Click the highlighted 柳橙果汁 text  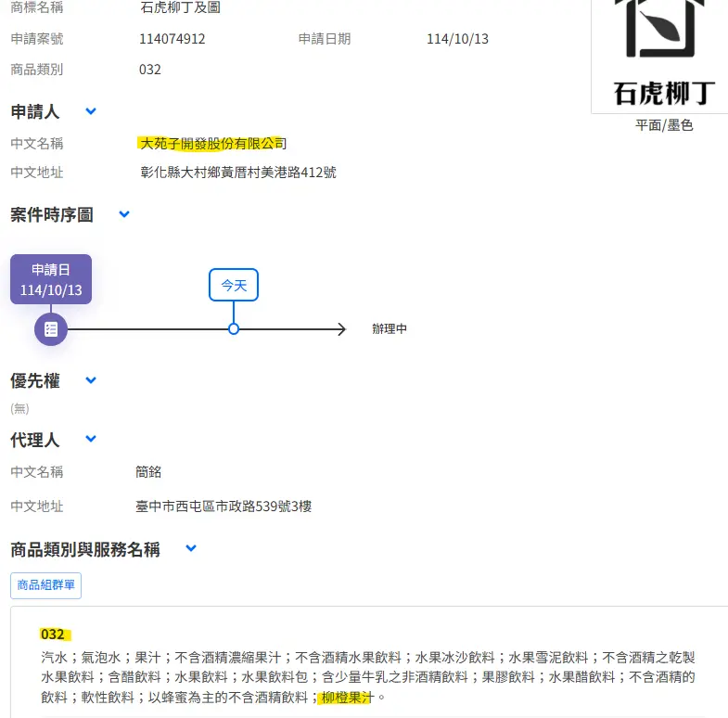pyautogui.click(x=346, y=697)
